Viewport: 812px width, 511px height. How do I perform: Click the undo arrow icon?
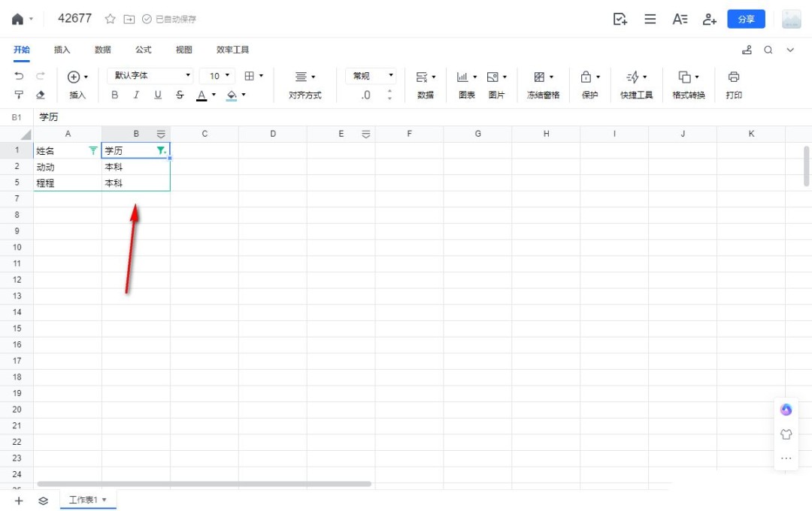[20, 76]
